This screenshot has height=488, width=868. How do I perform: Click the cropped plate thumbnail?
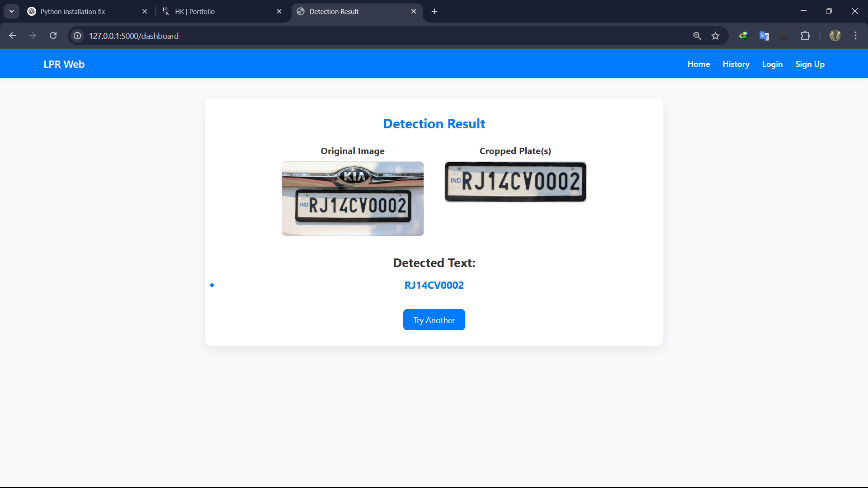(x=515, y=182)
